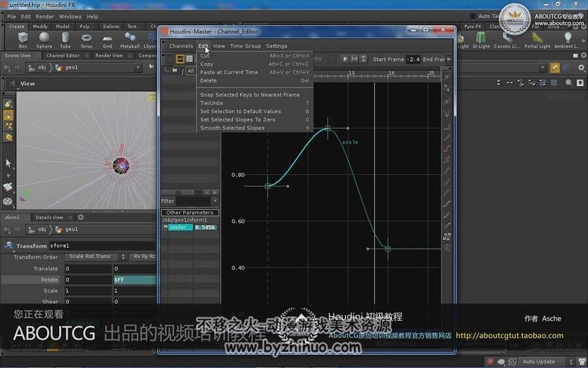Click the chat bubble icon in status bar

coord(501,361)
